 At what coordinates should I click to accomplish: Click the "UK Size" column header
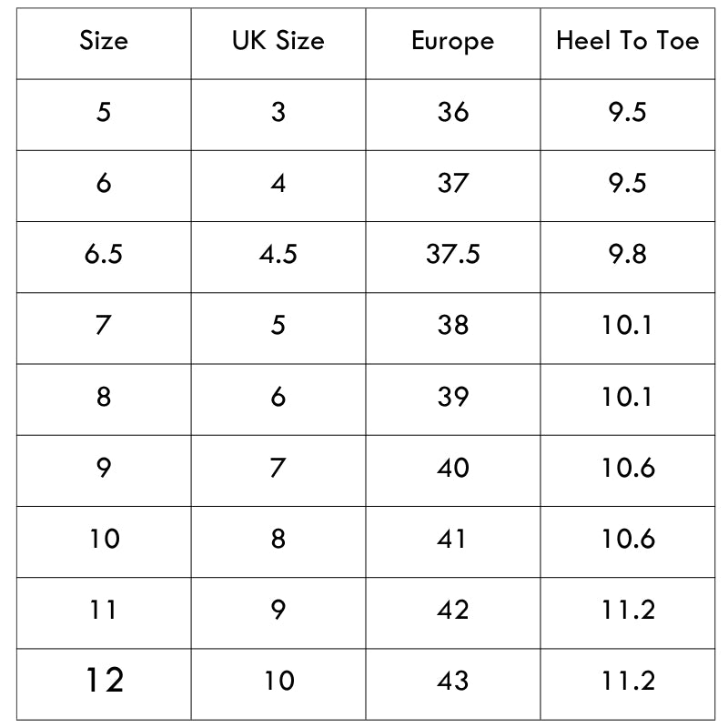(x=278, y=41)
